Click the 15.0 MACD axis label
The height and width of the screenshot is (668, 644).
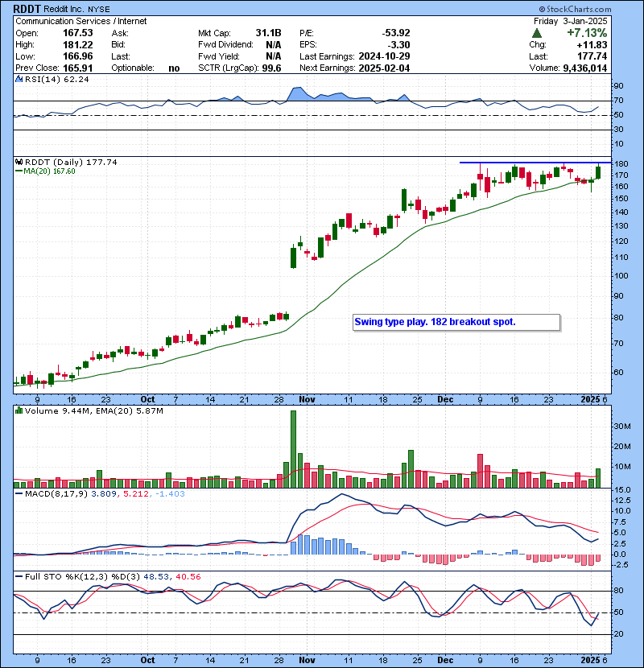coord(621,490)
